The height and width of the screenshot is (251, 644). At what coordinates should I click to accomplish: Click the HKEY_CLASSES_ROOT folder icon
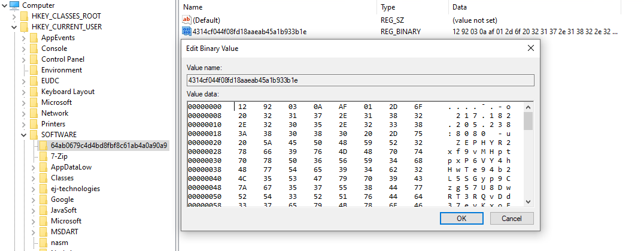tap(25, 16)
